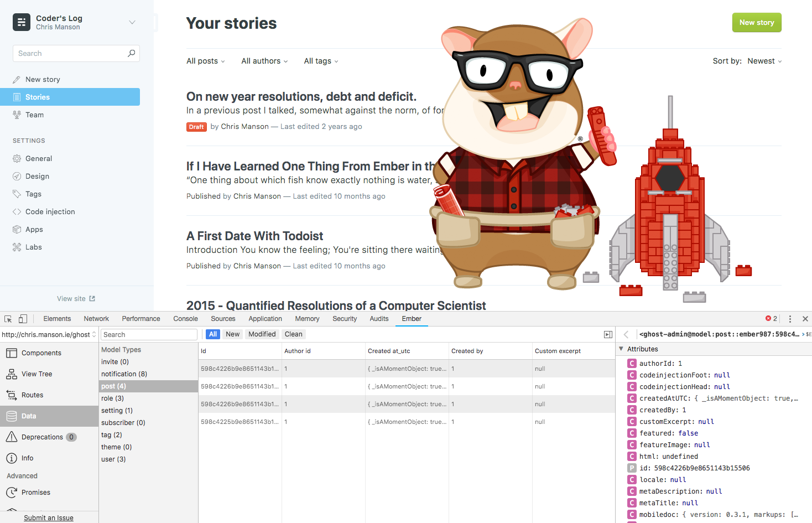Click the Coder's Log blog logo icon
812x523 pixels.
pyautogui.click(x=22, y=22)
